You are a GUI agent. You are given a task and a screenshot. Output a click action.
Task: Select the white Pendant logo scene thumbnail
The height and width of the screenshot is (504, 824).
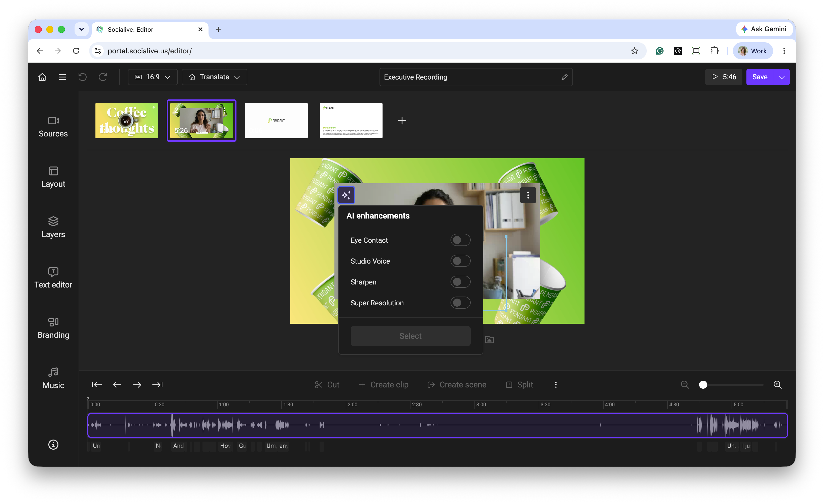coord(276,121)
